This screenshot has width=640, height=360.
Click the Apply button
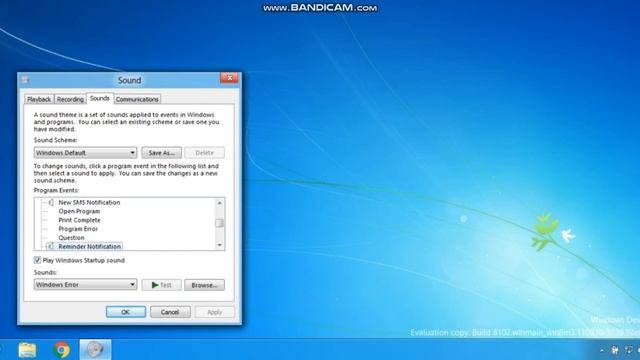(x=215, y=312)
